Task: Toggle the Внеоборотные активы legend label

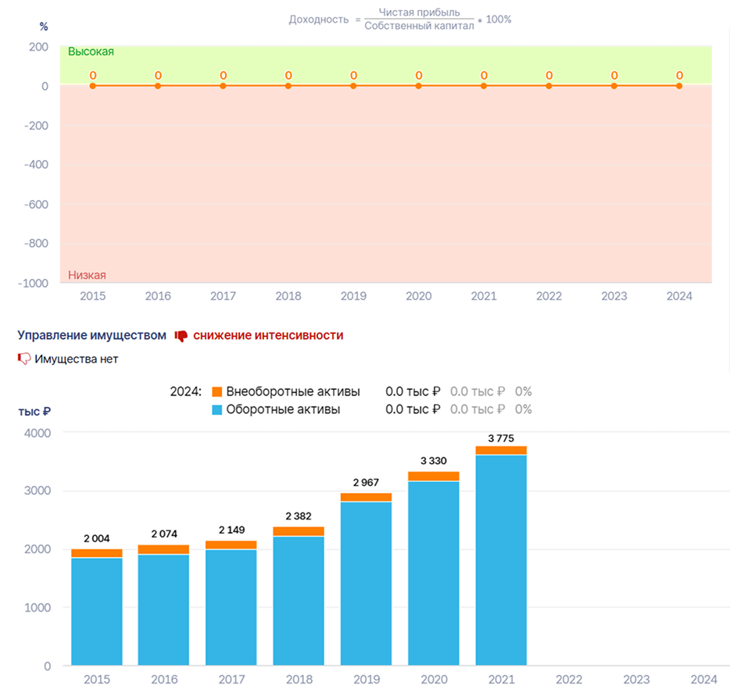Action: click(293, 392)
